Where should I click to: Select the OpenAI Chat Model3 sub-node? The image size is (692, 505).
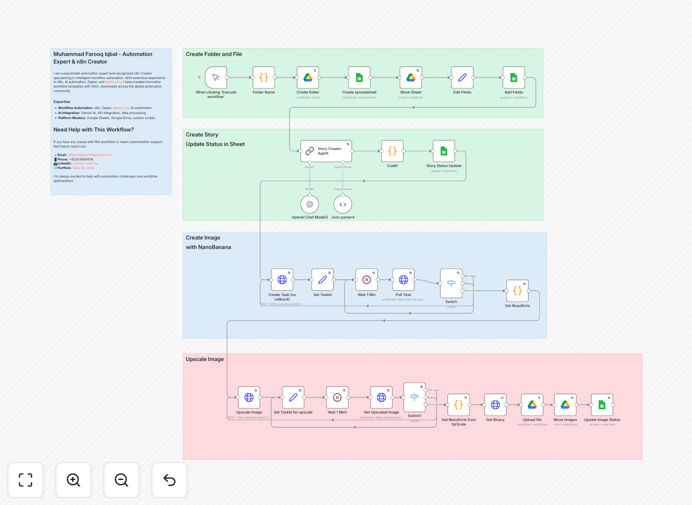[310, 204]
